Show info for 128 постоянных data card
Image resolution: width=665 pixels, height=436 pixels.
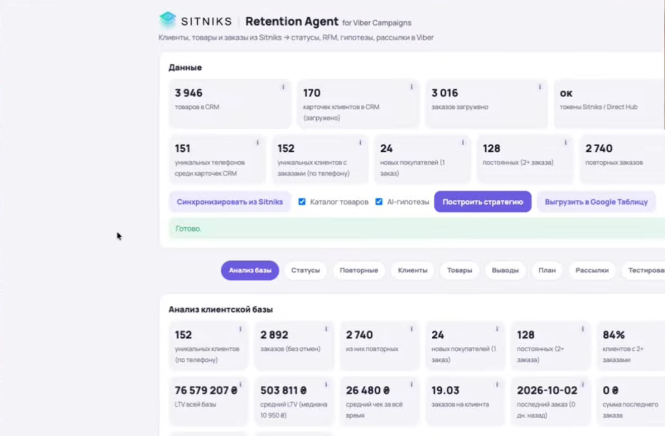[565, 143]
